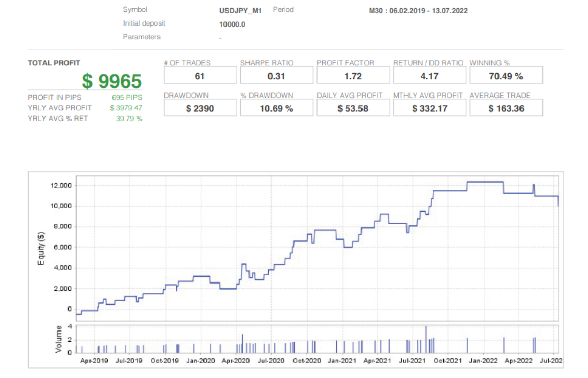Select the Sharpe Ratio box showing 0.31
This screenshot has width=588, height=378.
(277, 76)
